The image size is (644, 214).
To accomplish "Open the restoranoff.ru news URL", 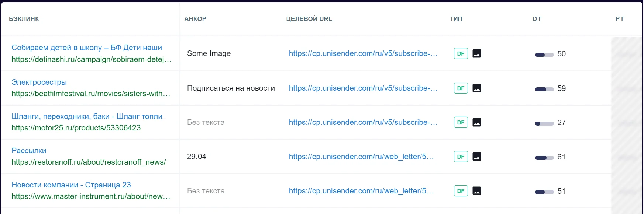I will click(x=89, y=162).
